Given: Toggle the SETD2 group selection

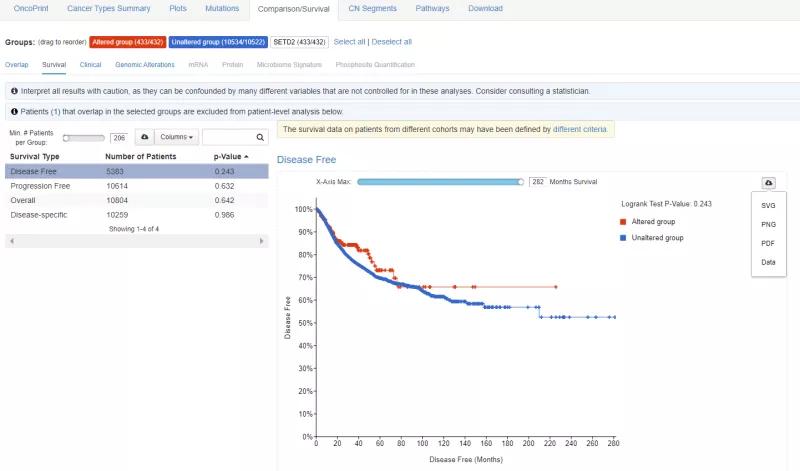Looking at the screenshot, I should pos(300,42).
